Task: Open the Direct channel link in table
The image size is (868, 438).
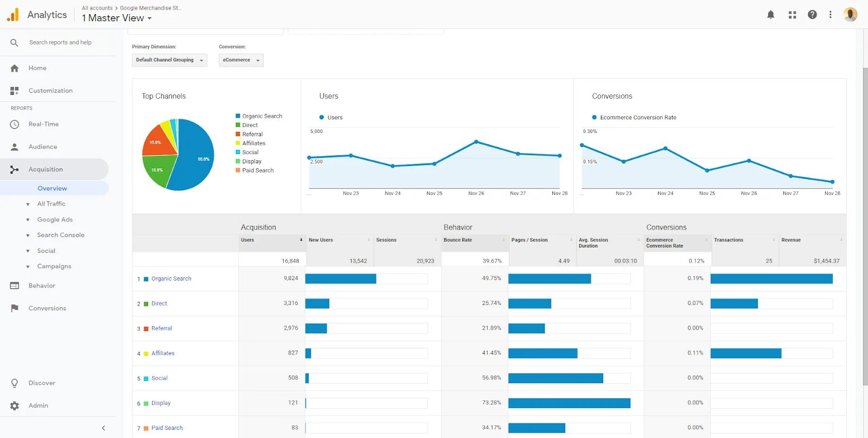Action: click(x=159, y=304)
